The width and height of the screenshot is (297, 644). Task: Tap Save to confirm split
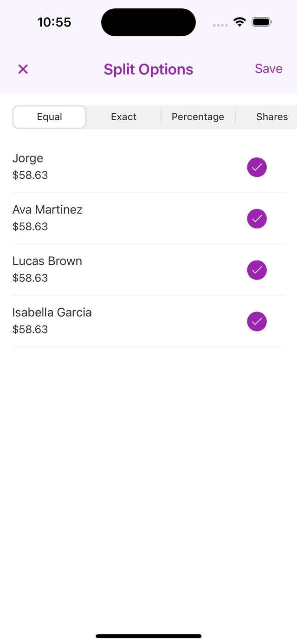click(x=268, y=69)
